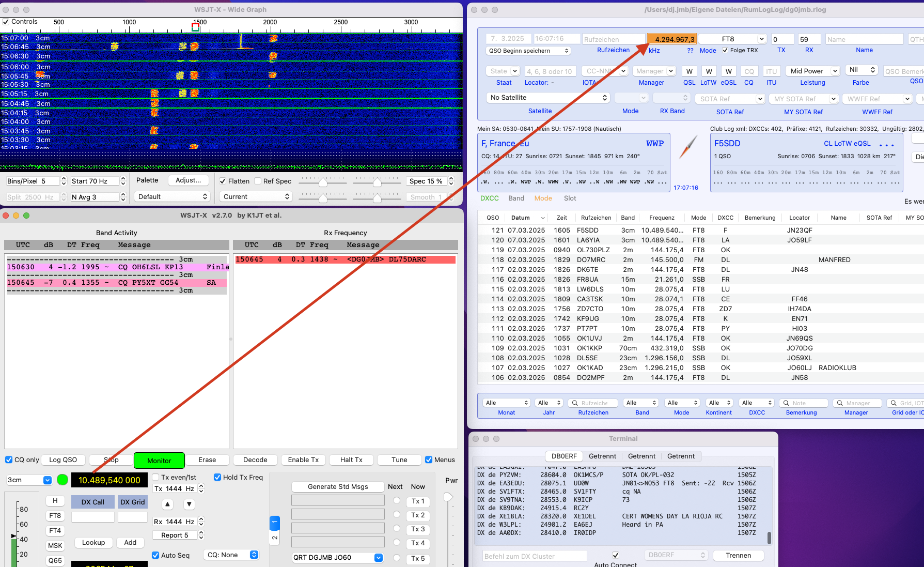This screenshot has height=567, width=924.
Task: Click the search icon in Manager filter
Action: click(x=840, y=403)
